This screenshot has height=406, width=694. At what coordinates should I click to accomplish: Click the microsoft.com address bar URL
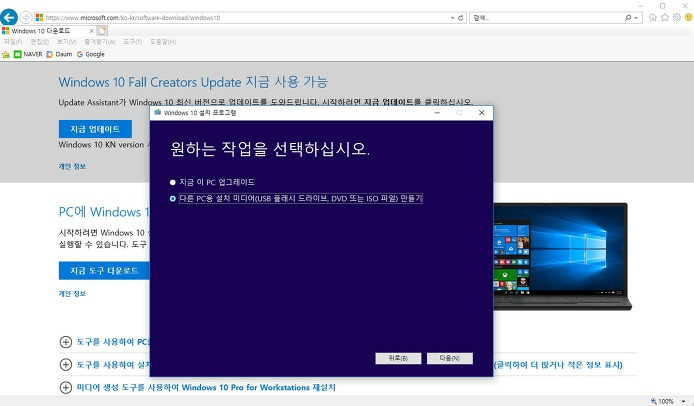pyautogui.click(x=133, y=18)
